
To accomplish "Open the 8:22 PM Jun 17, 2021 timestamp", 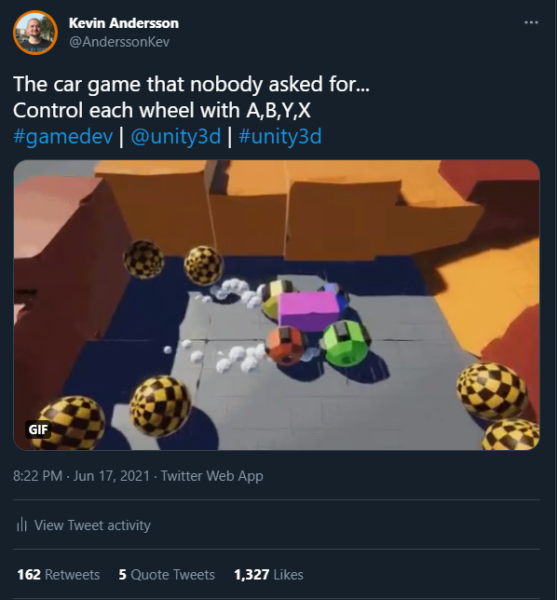I will 81,476.
